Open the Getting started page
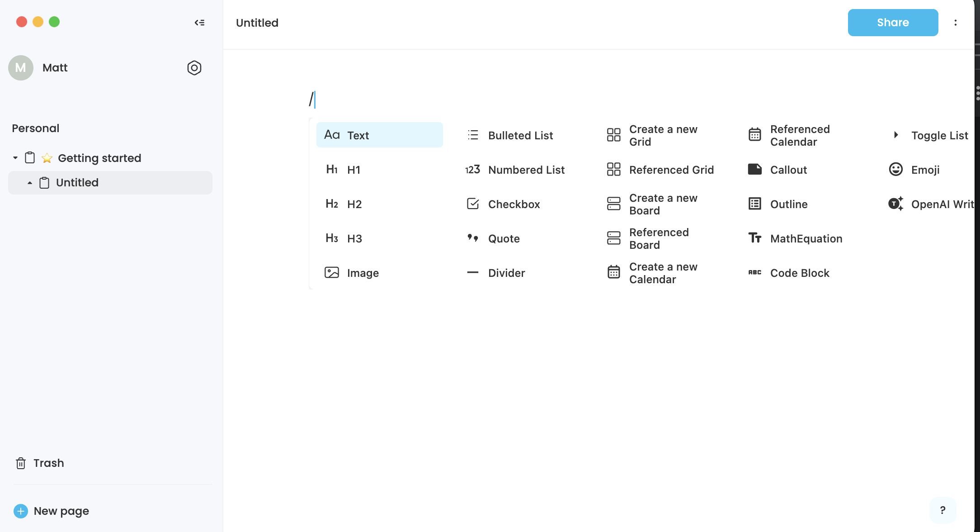The height and width of the screenshot is (532, 980). 99,158
